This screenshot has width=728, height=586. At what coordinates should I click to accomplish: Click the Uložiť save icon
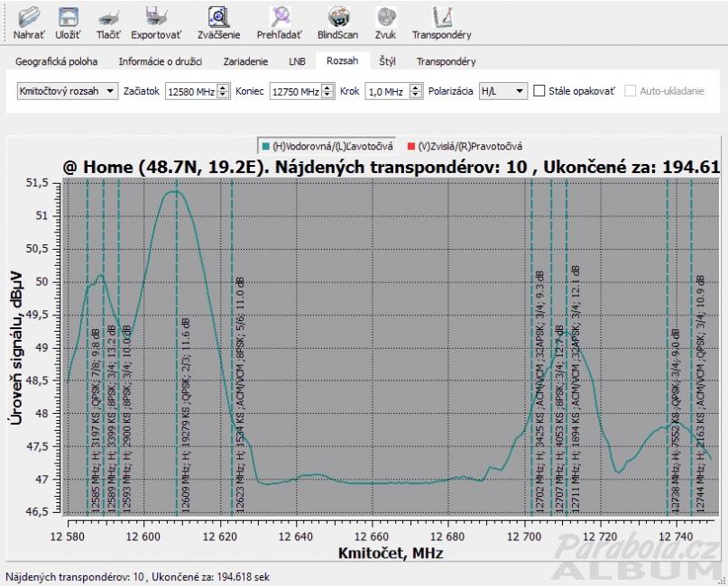coord(68,23)
